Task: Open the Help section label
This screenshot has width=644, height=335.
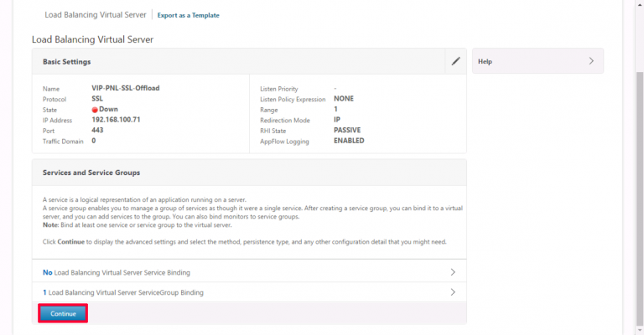Action: click(x=485, y=61)
